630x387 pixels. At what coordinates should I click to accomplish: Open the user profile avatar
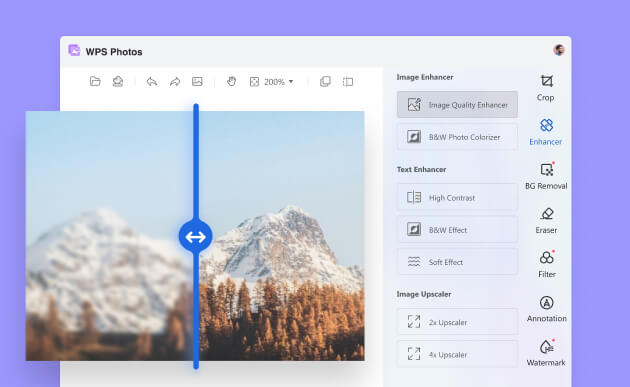[x=559, y=50]
